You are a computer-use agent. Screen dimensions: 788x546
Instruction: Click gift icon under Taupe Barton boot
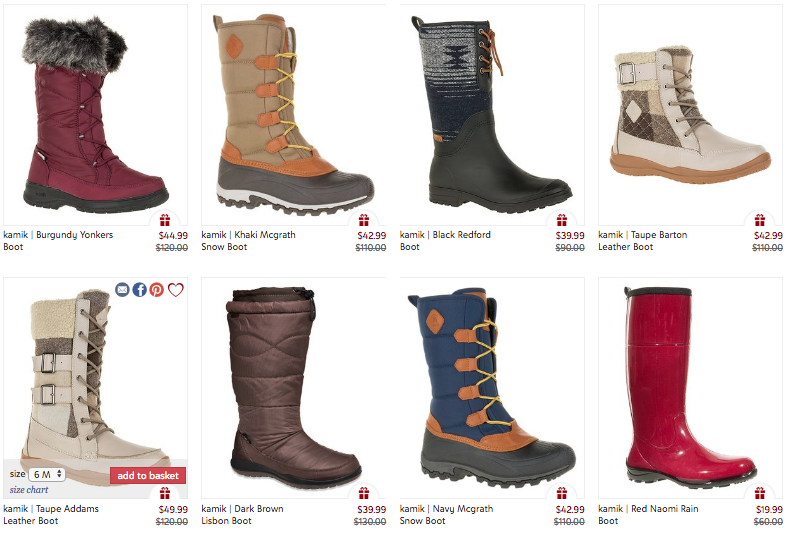click(x=760, y=220)
